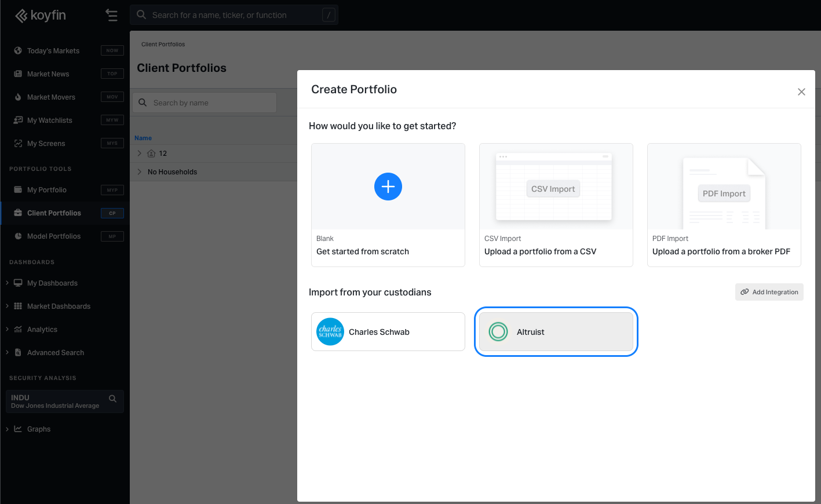Click Analytics chart icon
Viewport: 821px width, 504px height.
pyautogui.click(x=18, y=329)
